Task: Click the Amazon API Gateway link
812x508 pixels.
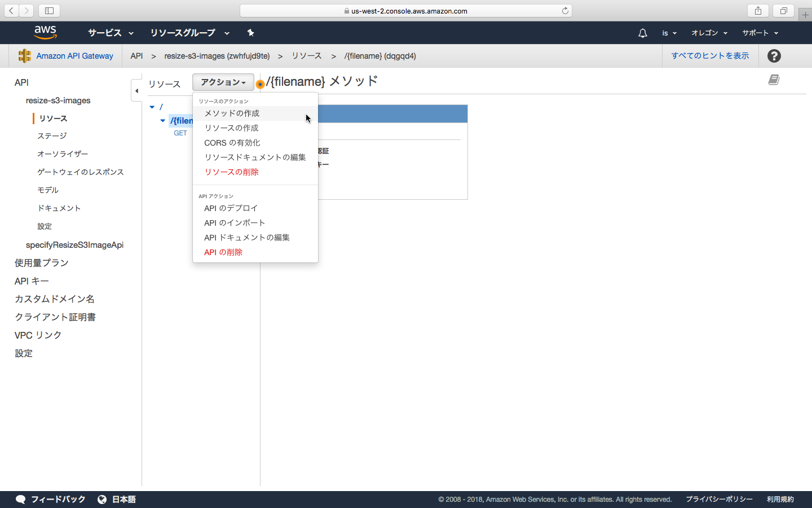Action: 74,56
